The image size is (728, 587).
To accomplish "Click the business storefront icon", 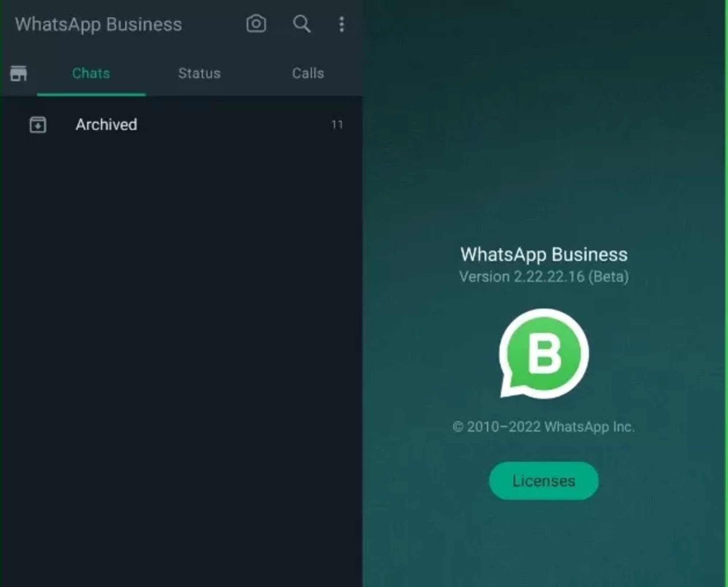I will click(19, 73).
